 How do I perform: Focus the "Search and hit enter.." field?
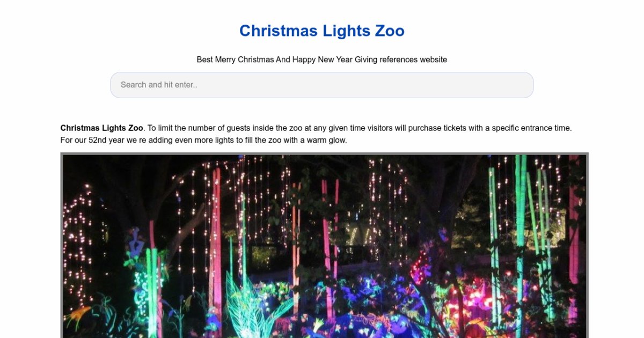click(321, 85)
